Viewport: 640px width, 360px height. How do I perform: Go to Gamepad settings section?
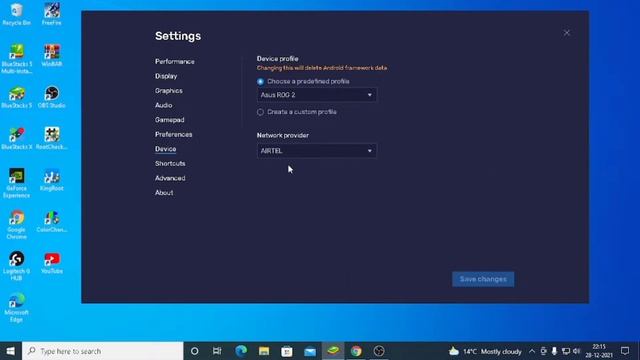point(169,120)
